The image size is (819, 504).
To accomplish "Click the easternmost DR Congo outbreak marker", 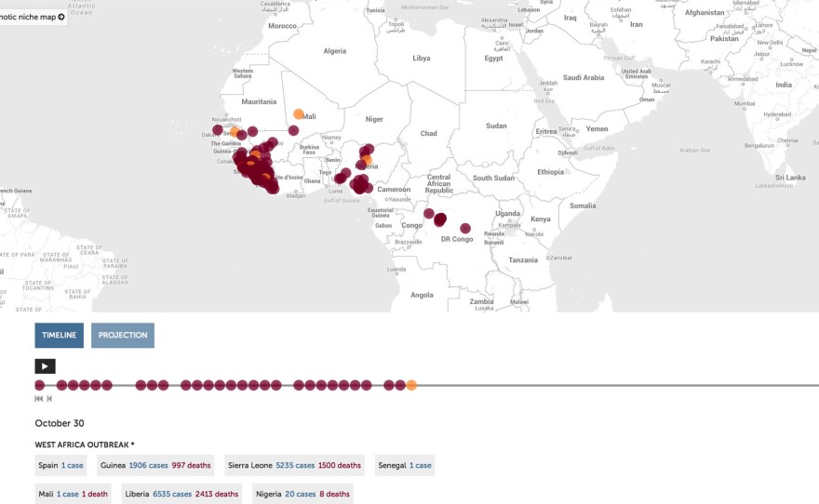I will tap(465, 228).
